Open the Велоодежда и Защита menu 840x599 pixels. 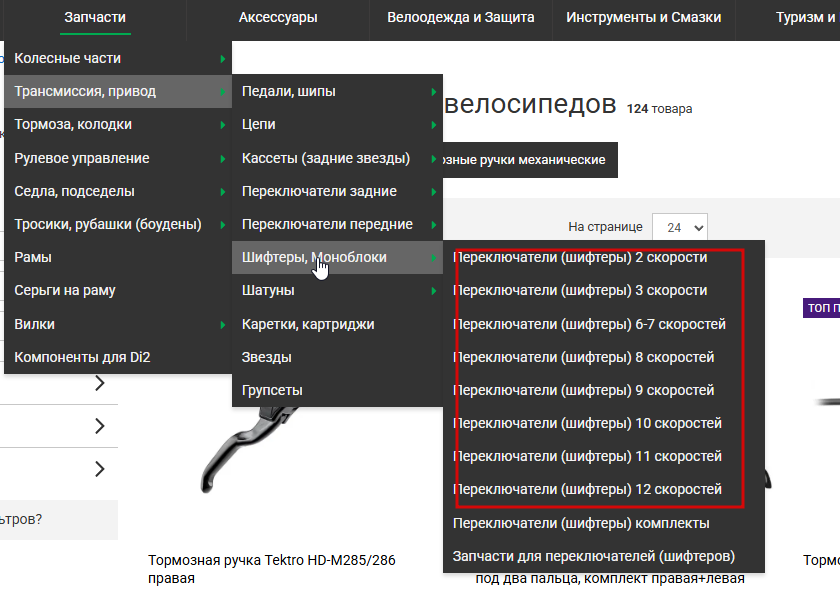(x=461, y=18)
